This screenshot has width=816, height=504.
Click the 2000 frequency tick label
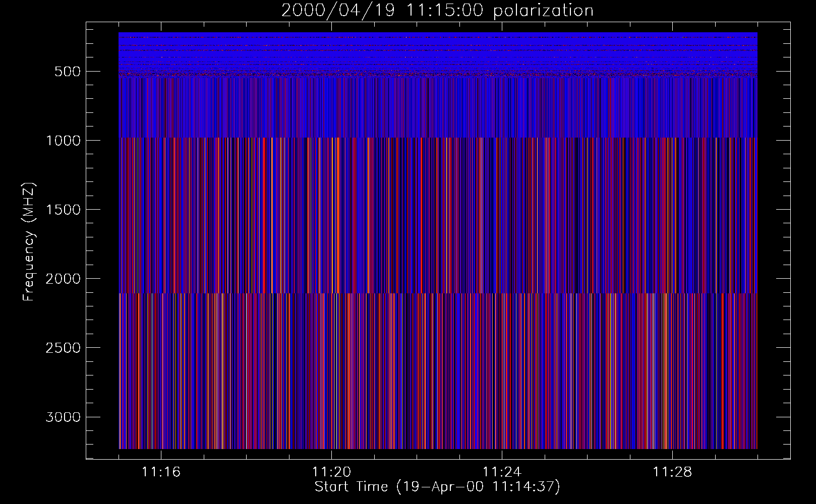[63, 279]
